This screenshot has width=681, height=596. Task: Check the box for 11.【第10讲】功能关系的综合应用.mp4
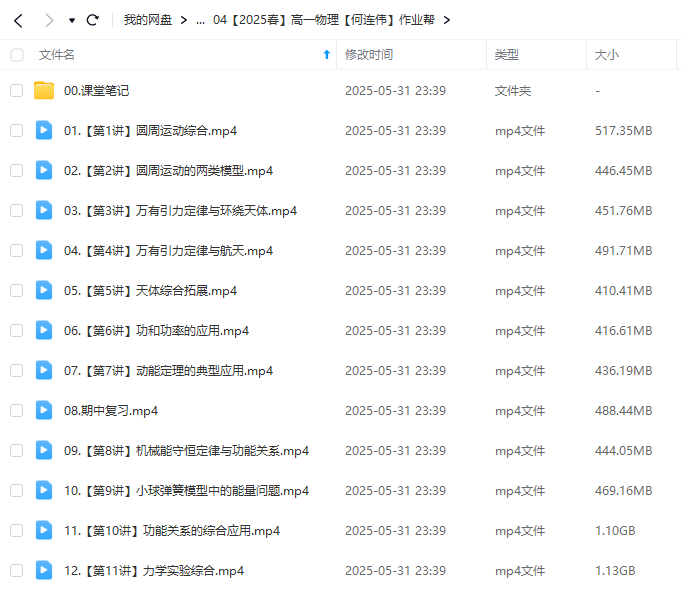(x=17, y=530)
